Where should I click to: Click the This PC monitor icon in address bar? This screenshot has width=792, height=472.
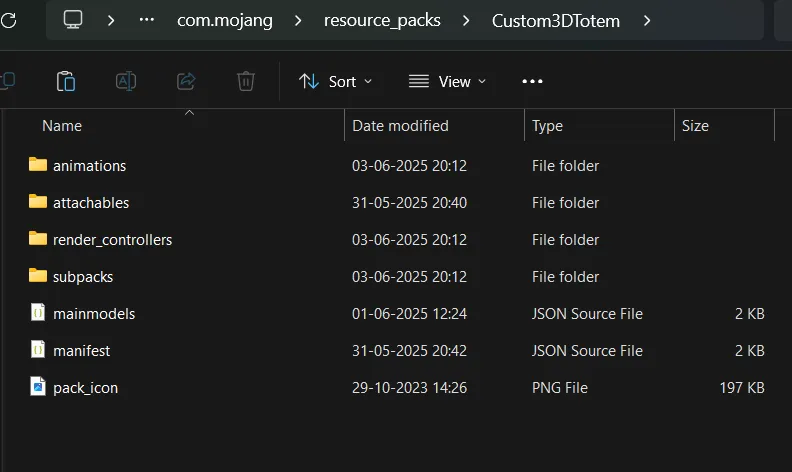73,20
